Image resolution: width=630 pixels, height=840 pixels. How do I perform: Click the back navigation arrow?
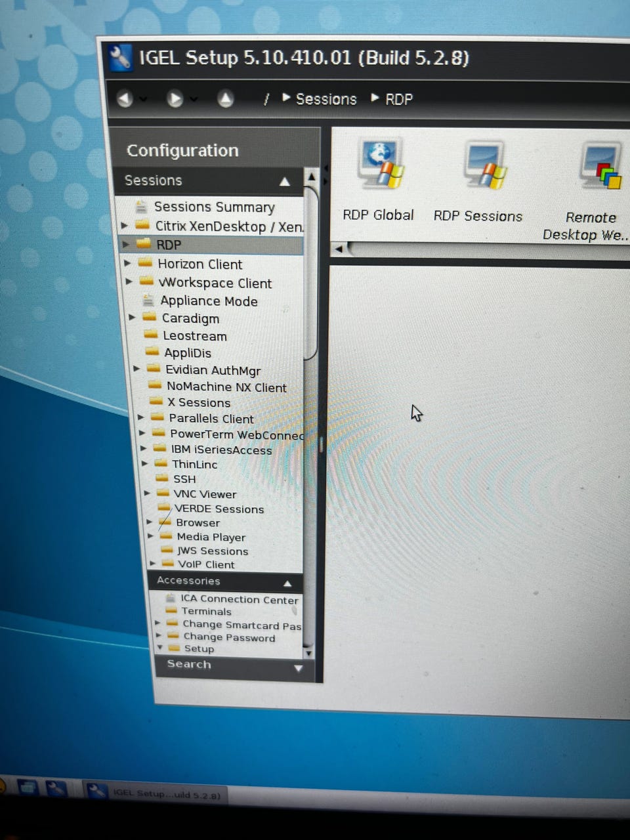(125, 98)
